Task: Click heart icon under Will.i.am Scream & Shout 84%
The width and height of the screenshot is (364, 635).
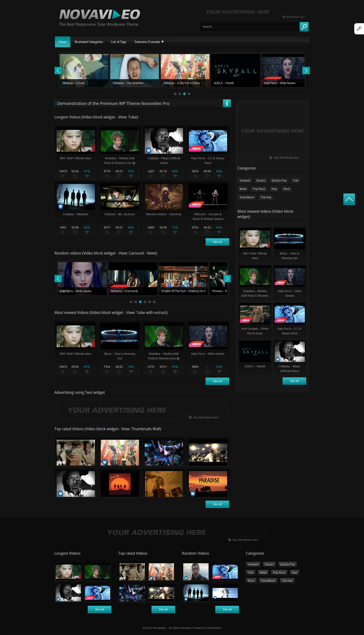Action: pos(219,232)
